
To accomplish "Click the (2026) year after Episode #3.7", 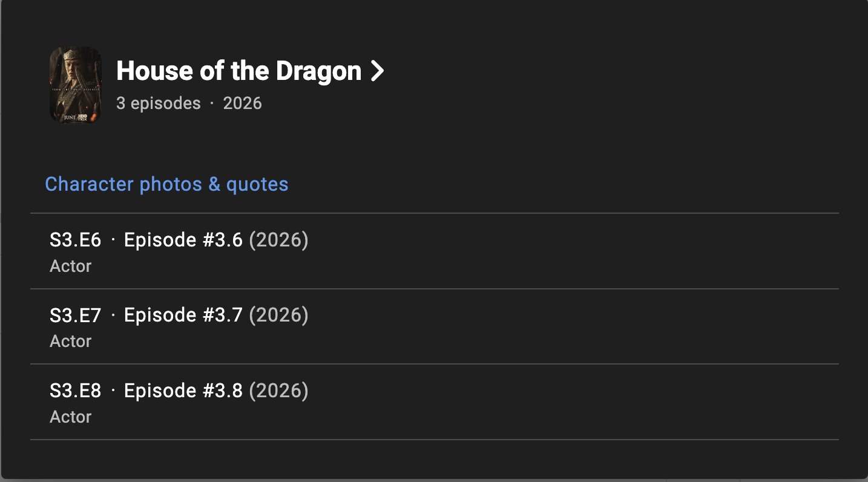I will click(x=278, y=315).
